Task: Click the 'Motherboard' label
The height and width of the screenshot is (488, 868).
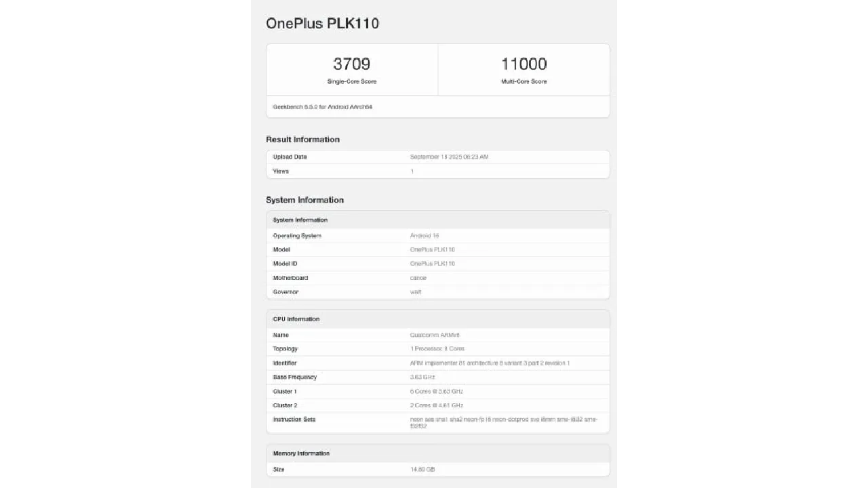Action: 290,278
